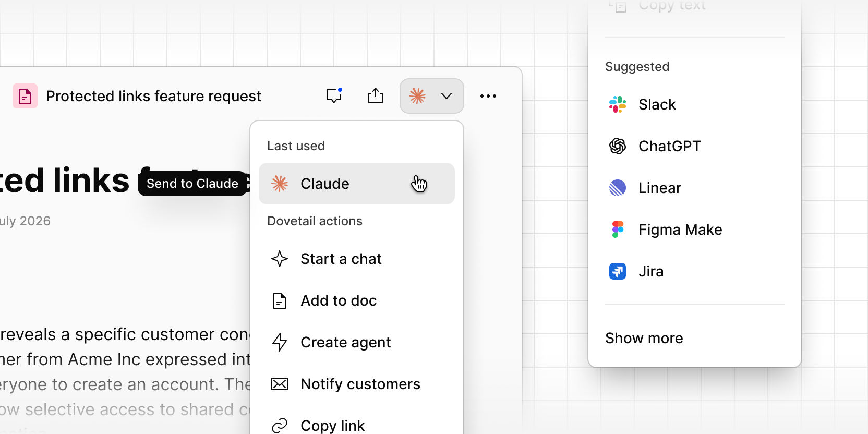
Task: Choose Add to doc action
Action: (x=357, y=300)
